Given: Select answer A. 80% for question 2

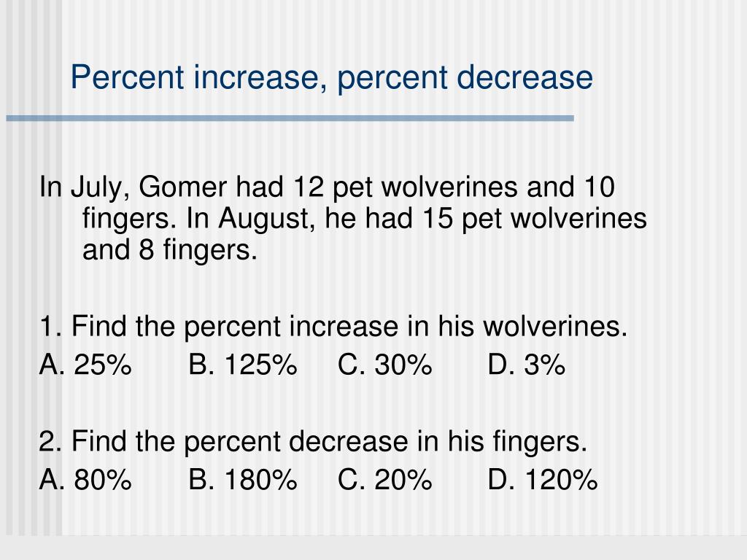Looking at the screenshot, I should click(x=85, y=479).
